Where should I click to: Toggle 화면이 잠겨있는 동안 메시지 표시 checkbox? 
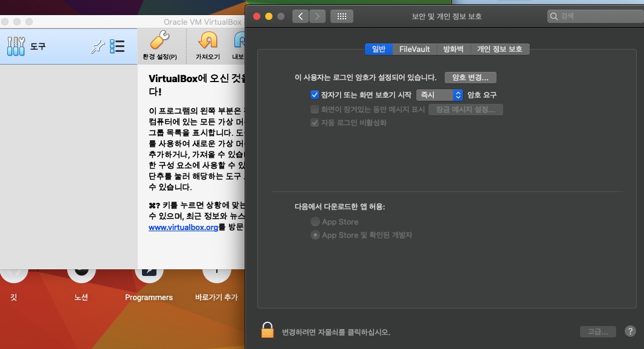coord(315,109)
